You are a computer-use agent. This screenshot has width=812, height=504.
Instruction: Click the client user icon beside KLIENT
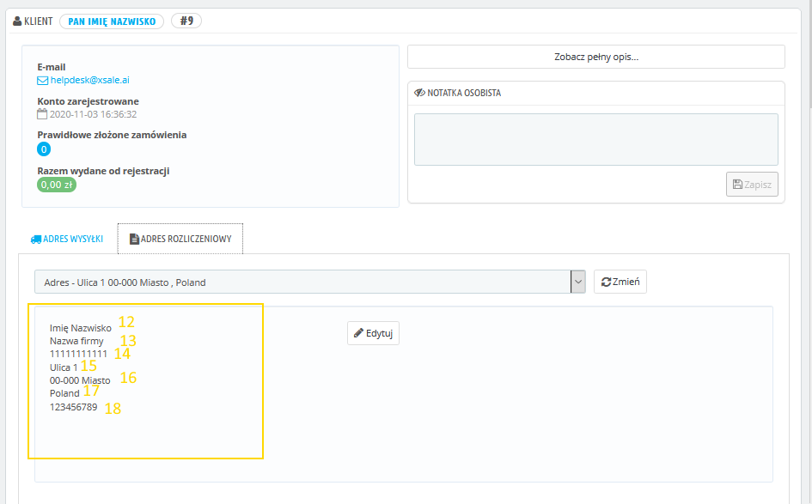coord(17,21)
